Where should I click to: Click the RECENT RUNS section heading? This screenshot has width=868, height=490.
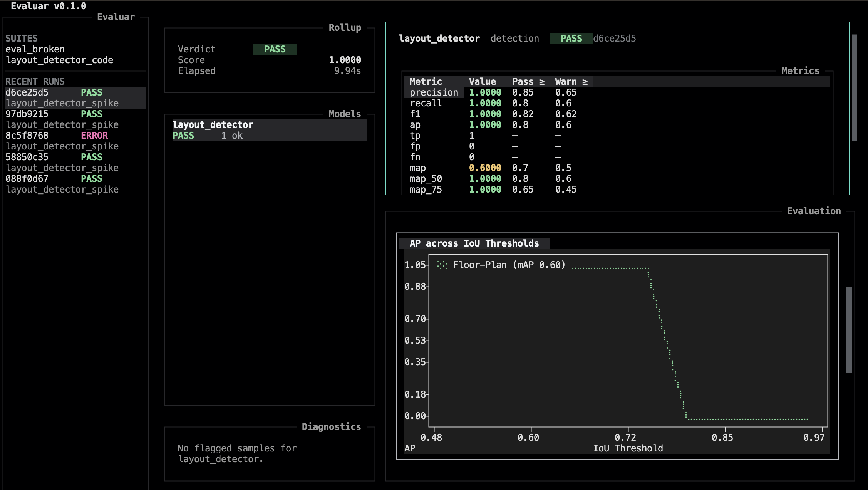click(35, 82)
